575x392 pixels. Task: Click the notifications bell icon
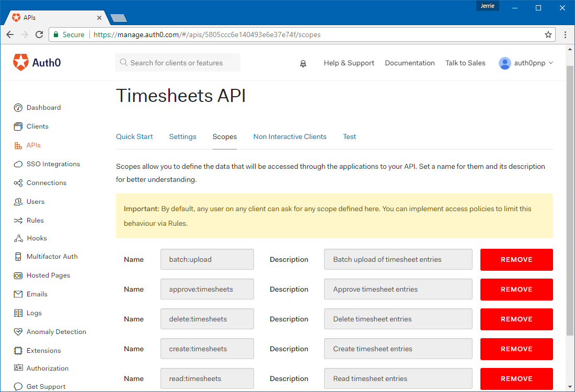(x=303, y=63)
